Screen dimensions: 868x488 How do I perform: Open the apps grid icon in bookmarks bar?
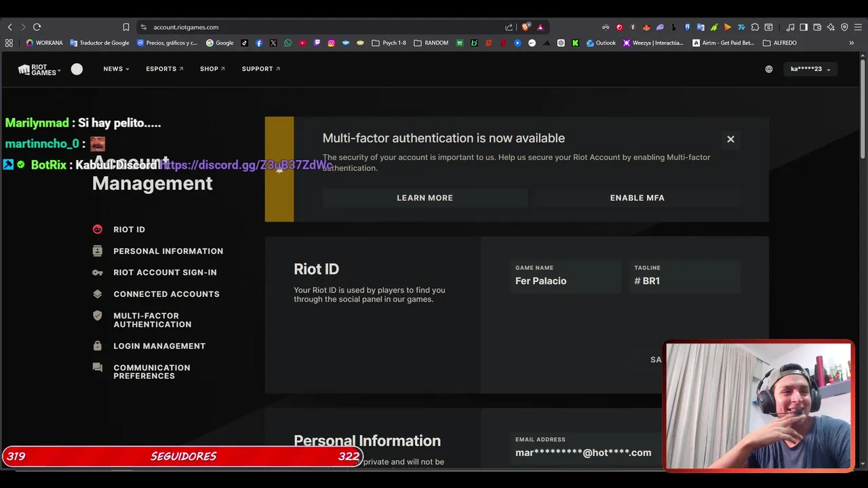(x=9, y=43)
